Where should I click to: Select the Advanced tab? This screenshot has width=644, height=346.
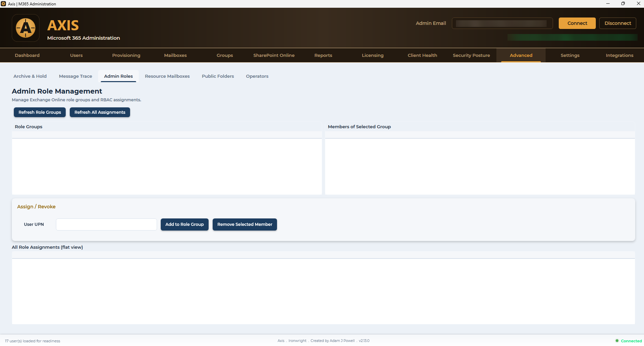pyautogui.click(x=521, y=55)
